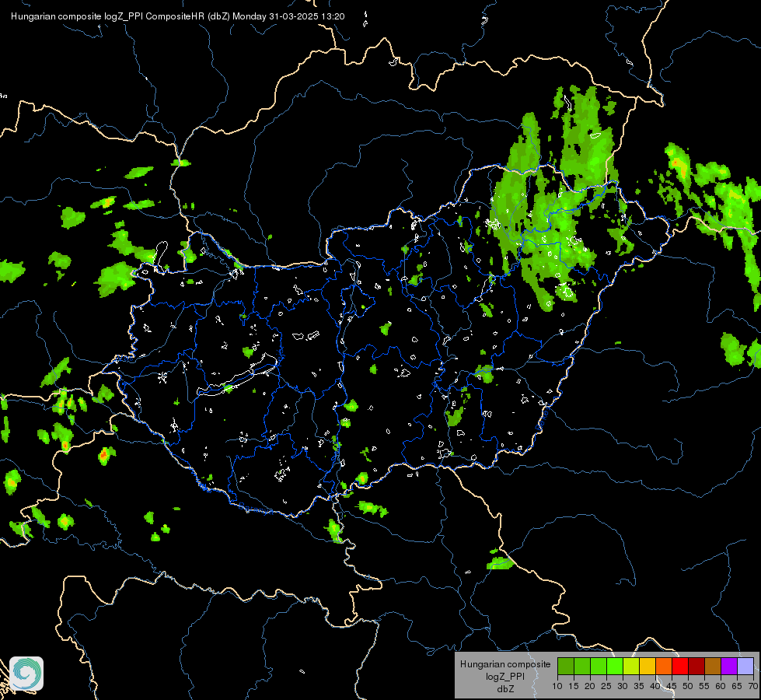Viewport: 761px width, 700px height.
Task: Click the 'logZ_PPI' legend label
Action: (505, 677)
